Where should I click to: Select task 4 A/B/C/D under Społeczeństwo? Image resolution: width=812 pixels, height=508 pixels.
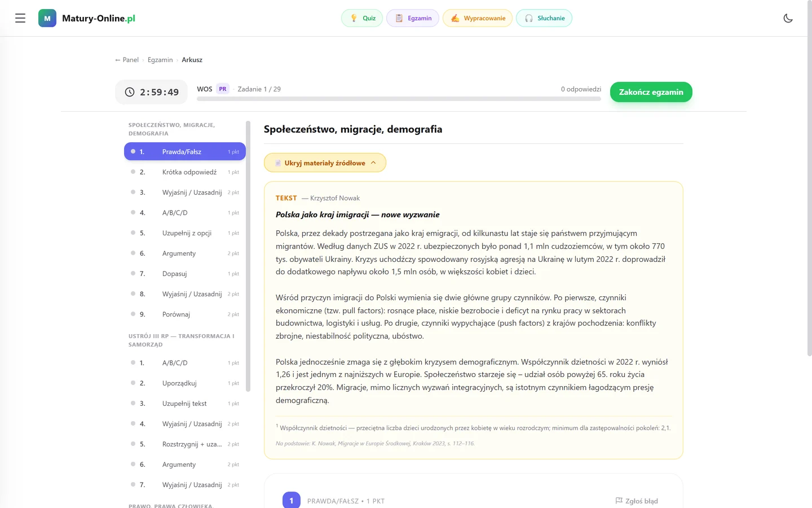[x=185, y=212]
